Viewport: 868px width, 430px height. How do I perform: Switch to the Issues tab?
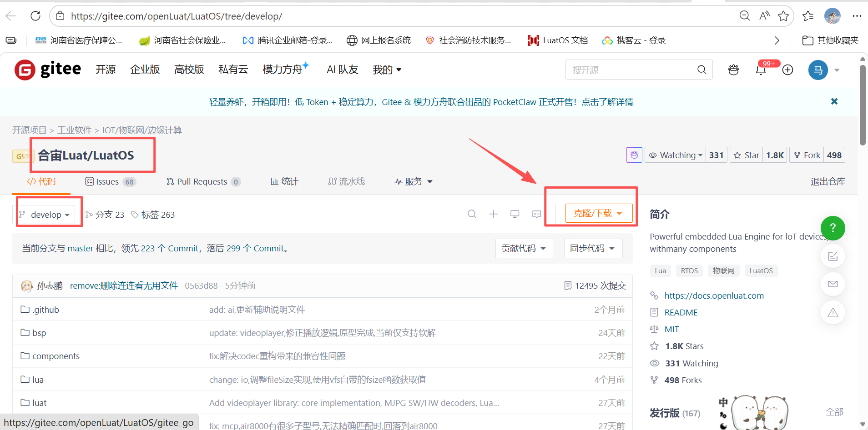111,182
